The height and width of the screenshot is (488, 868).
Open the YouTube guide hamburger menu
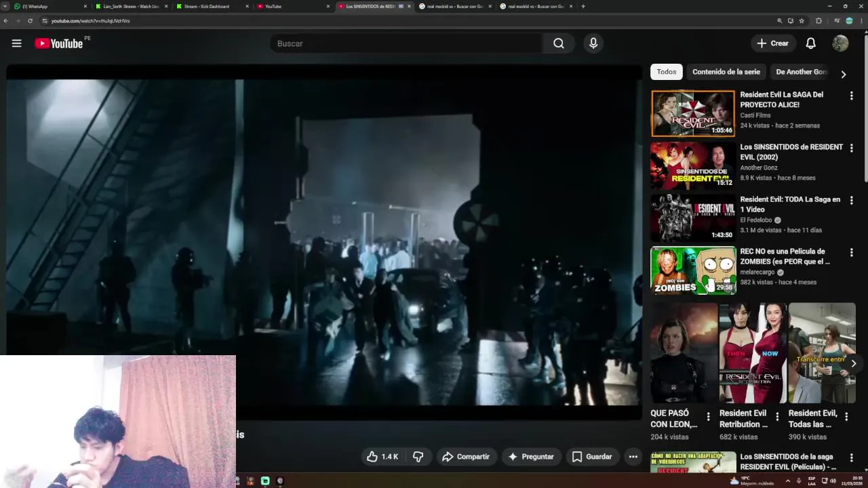16,43
